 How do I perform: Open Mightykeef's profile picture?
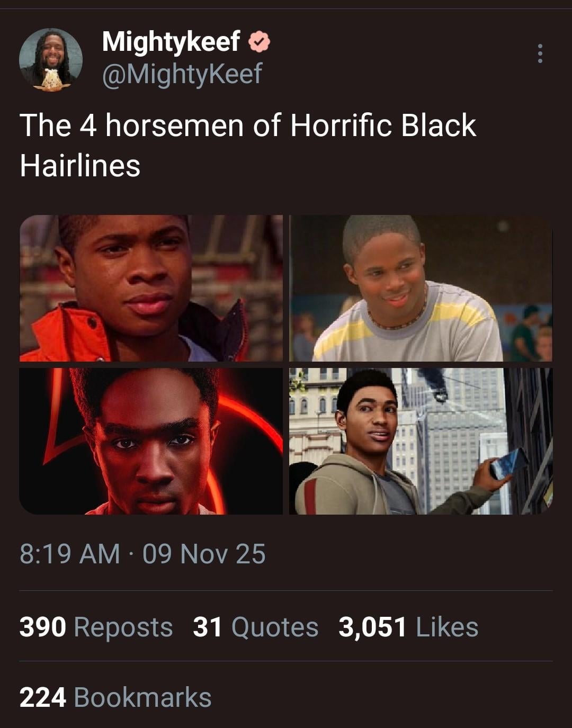51,59
